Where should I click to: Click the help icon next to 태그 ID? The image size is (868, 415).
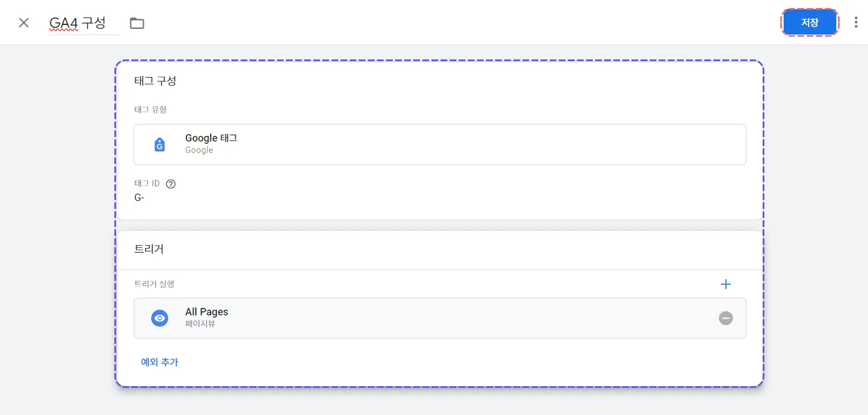coord(171,184)
